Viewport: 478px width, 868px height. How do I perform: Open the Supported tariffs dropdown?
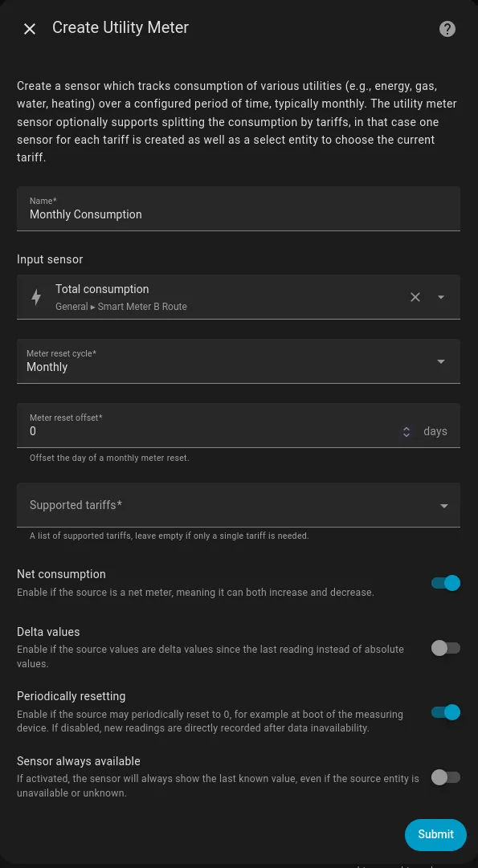click(443, 505)
